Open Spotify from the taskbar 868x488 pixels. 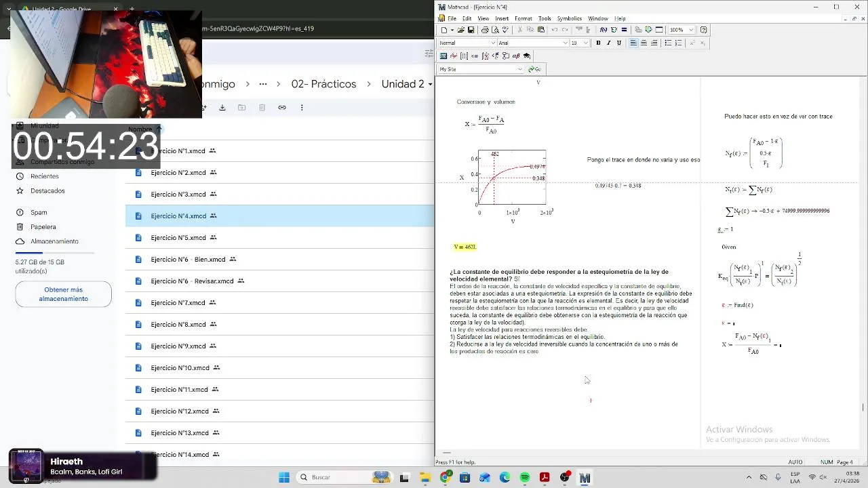[525, 477]
